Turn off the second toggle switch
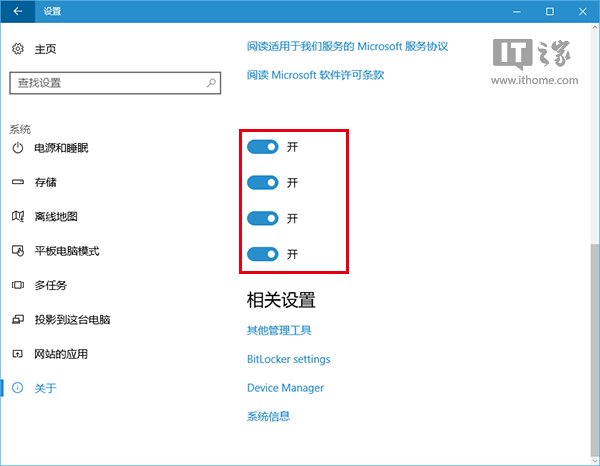This screenshot has width=600, height=466. click(262, 183)
